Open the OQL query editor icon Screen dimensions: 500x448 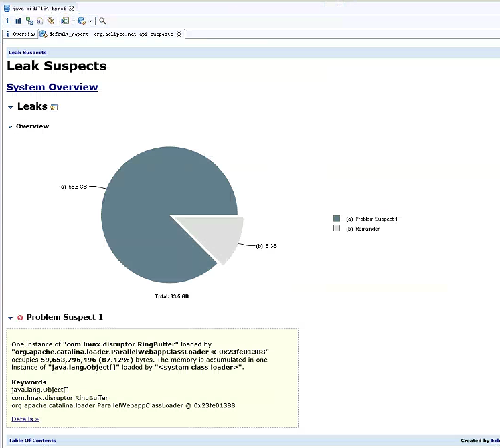pyautogui.click(x=40, y=21)
